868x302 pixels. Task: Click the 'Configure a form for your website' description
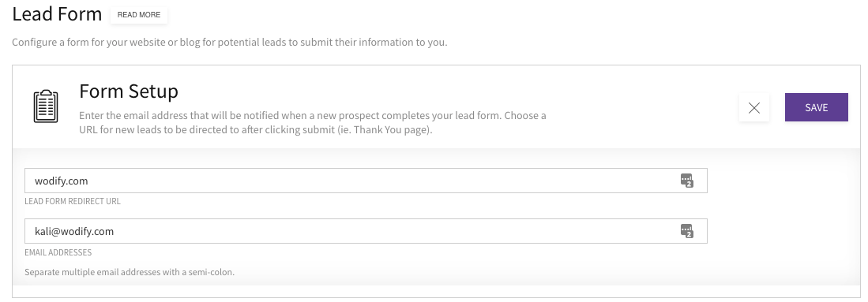[230, 42]
